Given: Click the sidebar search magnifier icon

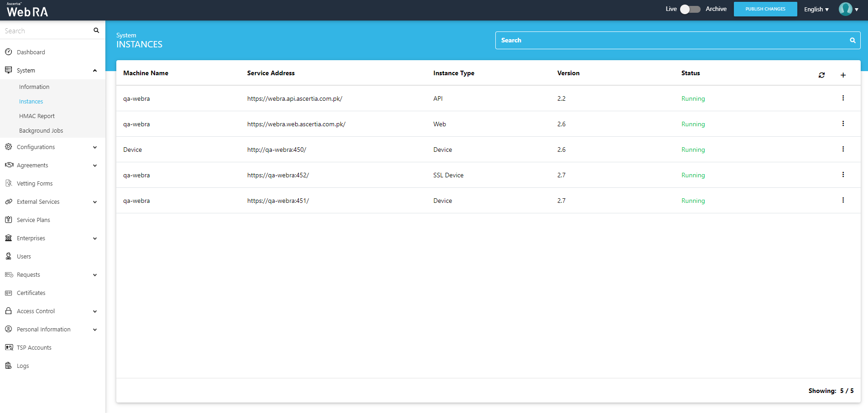Looking at the screenshot, I should click(96, 31).
